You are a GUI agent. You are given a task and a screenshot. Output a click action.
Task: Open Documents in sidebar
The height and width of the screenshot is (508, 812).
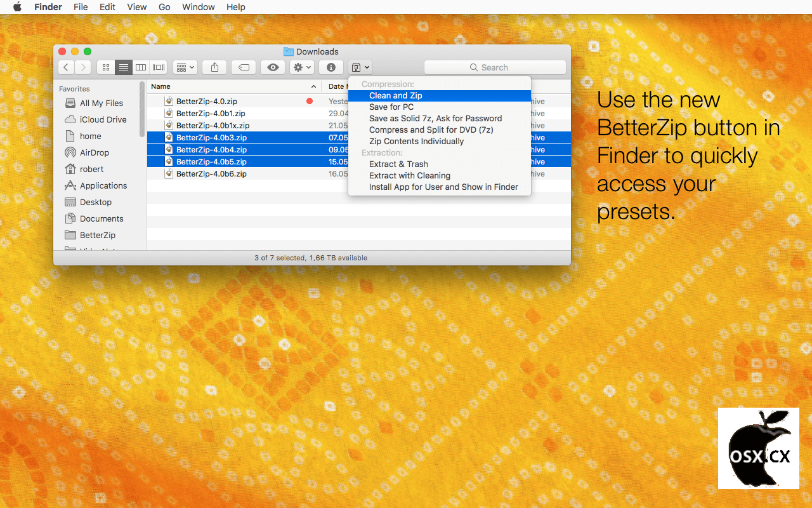[x=101, y=218]
